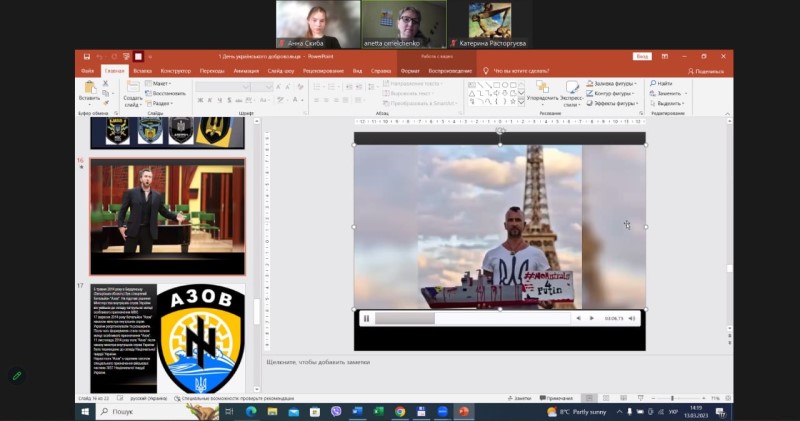800x421 pixels.
Task: Cut selection with the scissors icon
Action: click(x=106, y=83)
